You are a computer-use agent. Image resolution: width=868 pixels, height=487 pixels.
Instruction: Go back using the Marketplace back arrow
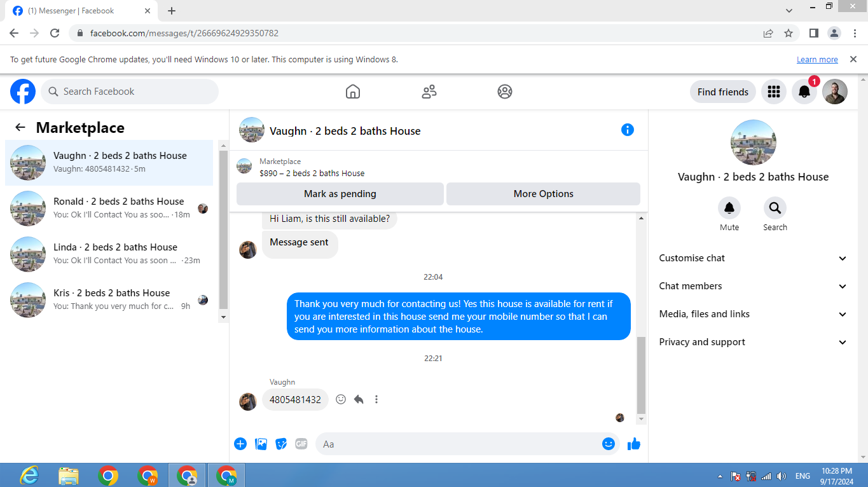click(20, 127)
